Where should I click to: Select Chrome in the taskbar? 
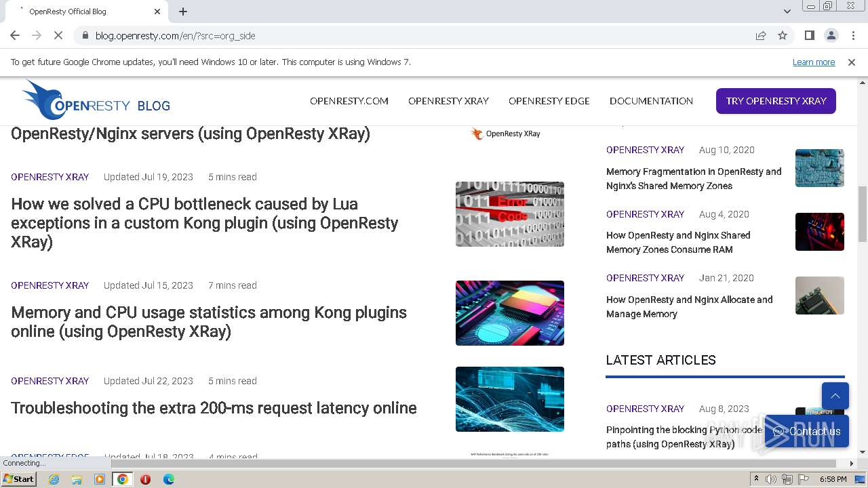[x=123, y=479]
